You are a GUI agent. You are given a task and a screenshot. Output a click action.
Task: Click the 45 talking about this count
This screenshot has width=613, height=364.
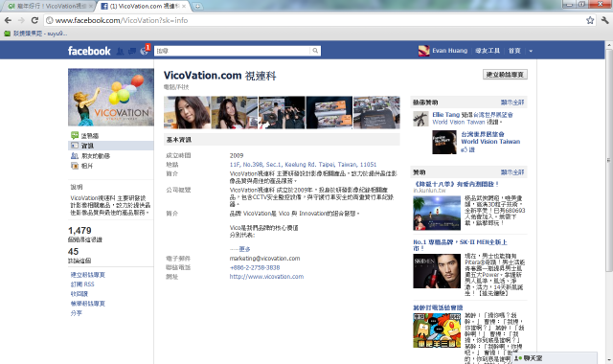[x=73, y=251]
